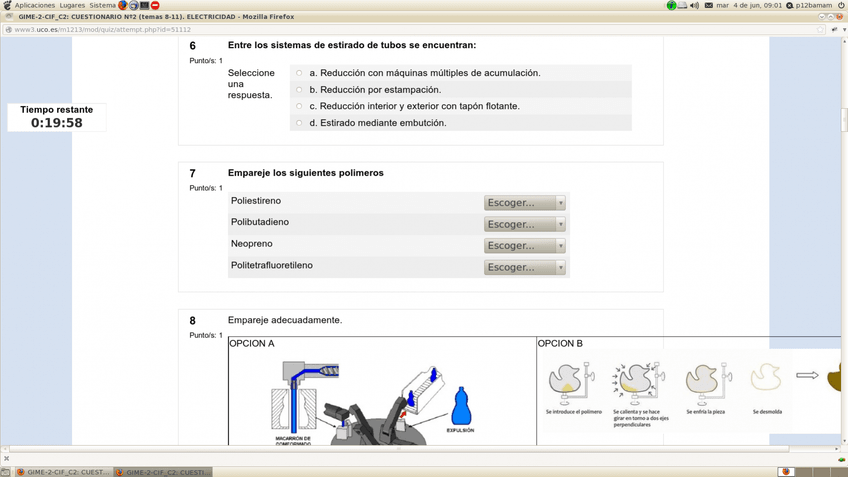Click the horizontal page scrollbar
The width and height of the screenshot is (848, 477).
click(399, 449)
